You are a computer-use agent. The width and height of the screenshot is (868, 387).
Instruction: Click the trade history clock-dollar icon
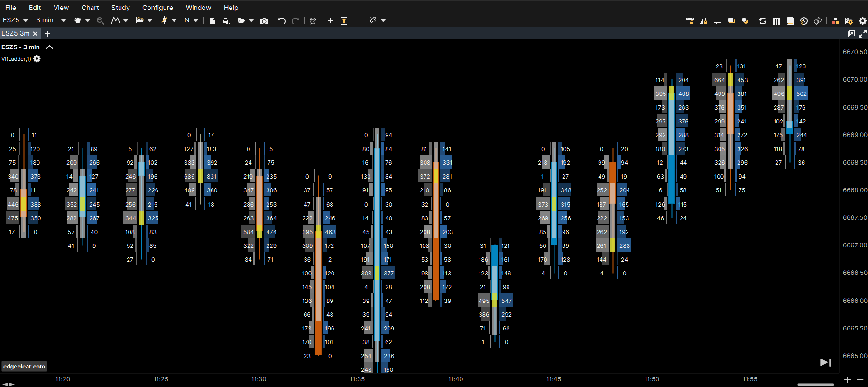click(x=804, y=21)
